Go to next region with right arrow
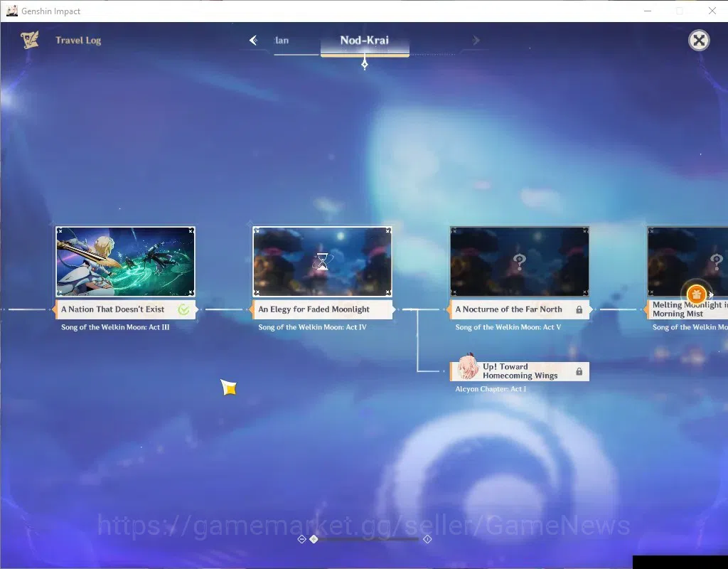This screenshot has width=728, height=569. click(476, 41)
